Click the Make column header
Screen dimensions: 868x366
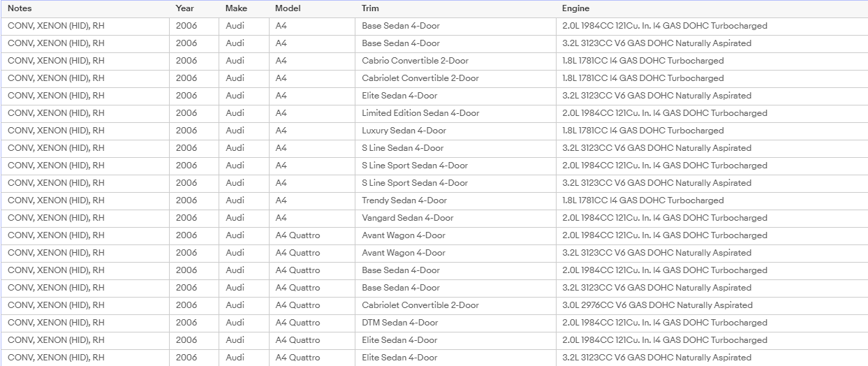[243, 8]
